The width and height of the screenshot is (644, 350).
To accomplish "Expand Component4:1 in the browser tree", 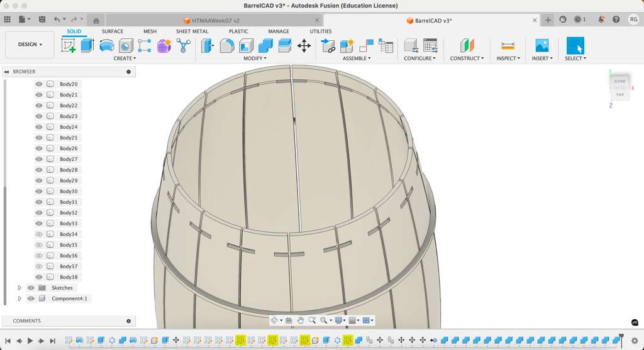I will pos(19,298).
